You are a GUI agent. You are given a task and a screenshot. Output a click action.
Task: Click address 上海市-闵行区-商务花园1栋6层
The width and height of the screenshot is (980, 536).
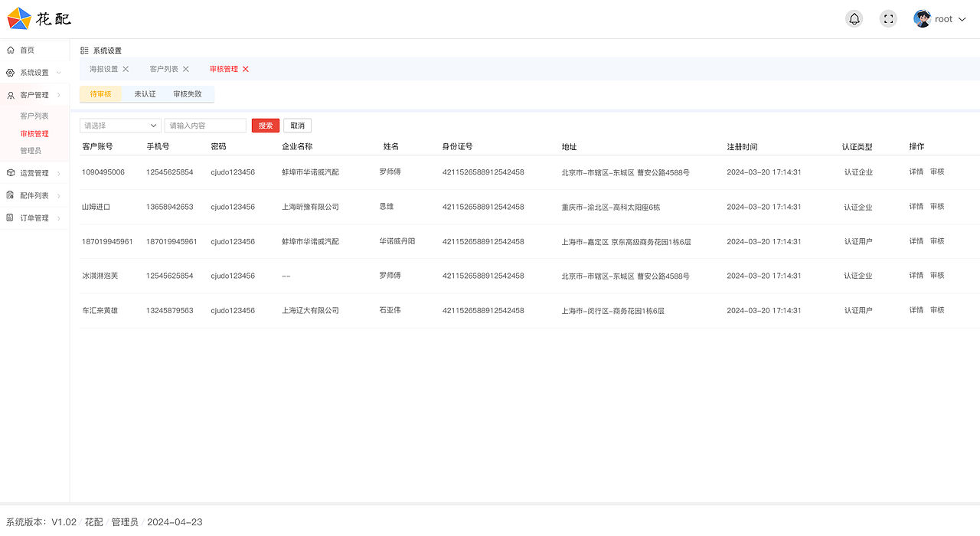pyautogui.click(x=612, y=310)
